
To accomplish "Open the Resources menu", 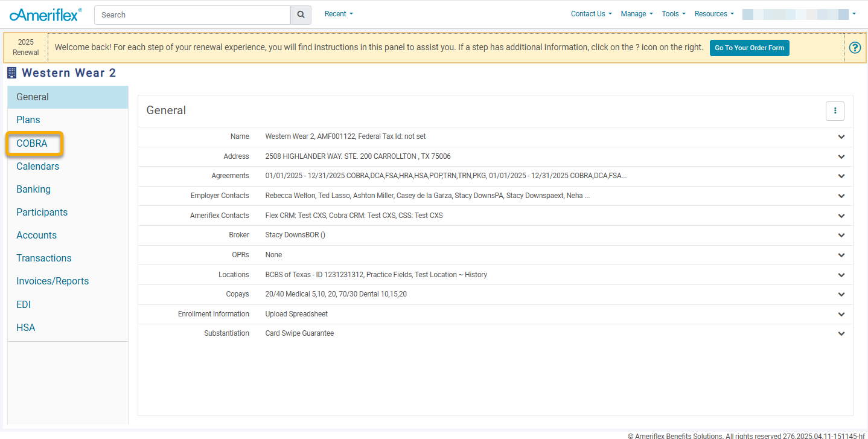I will pos(714,14).
